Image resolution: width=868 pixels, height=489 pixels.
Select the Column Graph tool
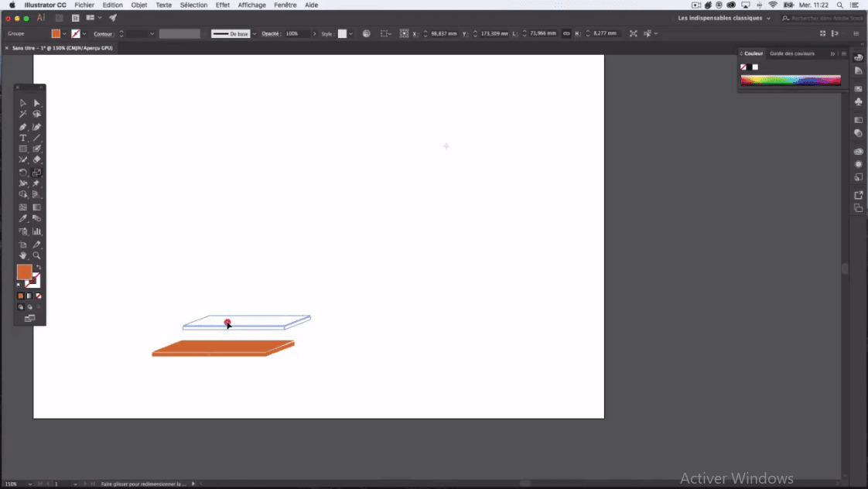click(36, 231)
